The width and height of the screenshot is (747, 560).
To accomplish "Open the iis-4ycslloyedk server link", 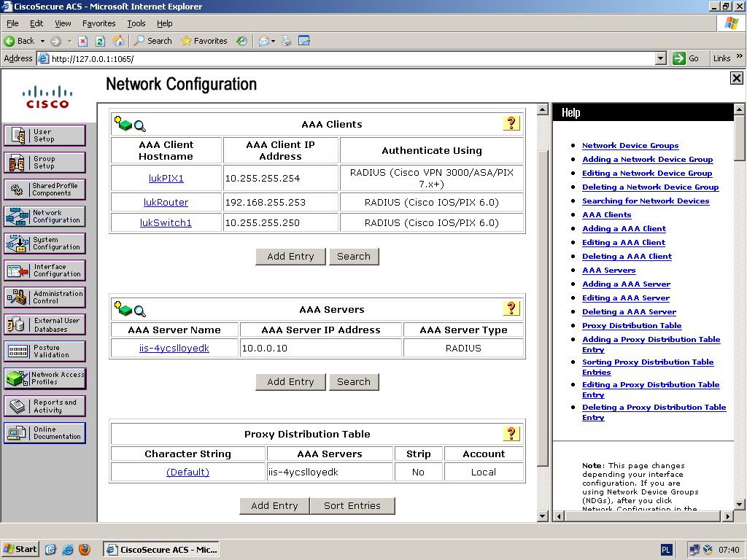I will (174, 348).
